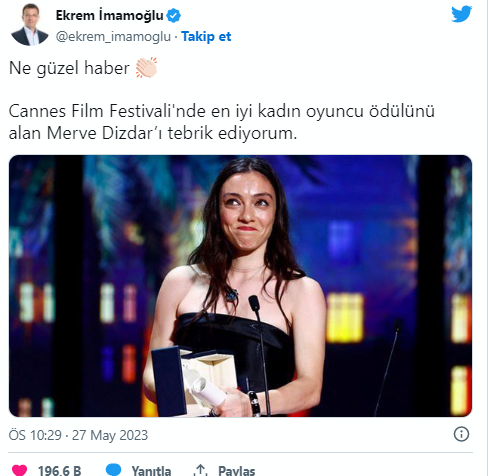The height and width of the screenshot is (476, 488).
Task: Click the Ekrem İmamoğlu display name
Action: (x=109, y=15)
